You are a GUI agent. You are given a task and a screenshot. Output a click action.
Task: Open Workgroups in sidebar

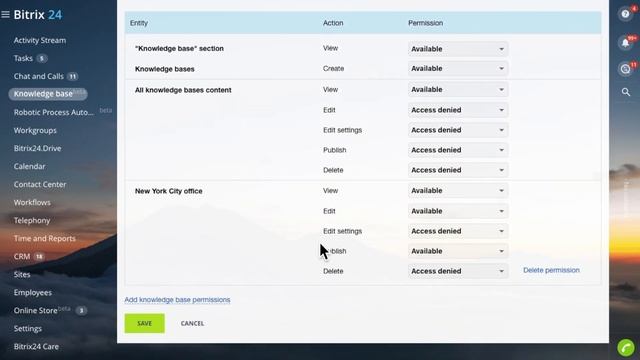click(35, 131)
